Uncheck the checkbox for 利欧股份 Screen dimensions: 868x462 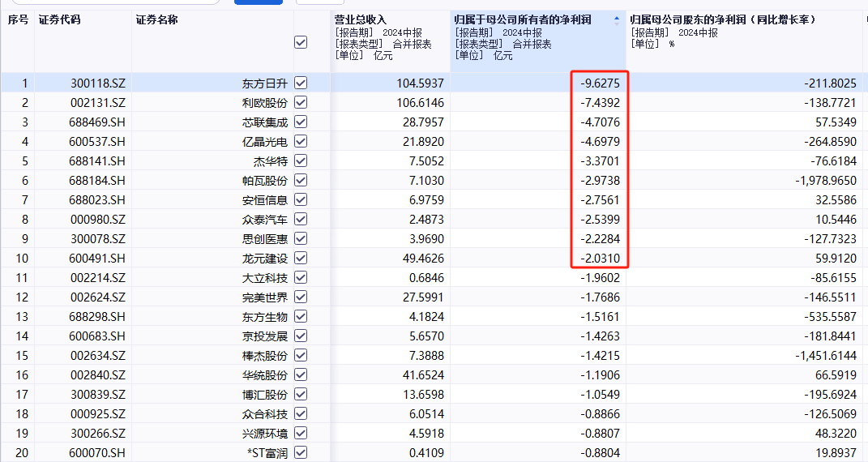(301, 102)
